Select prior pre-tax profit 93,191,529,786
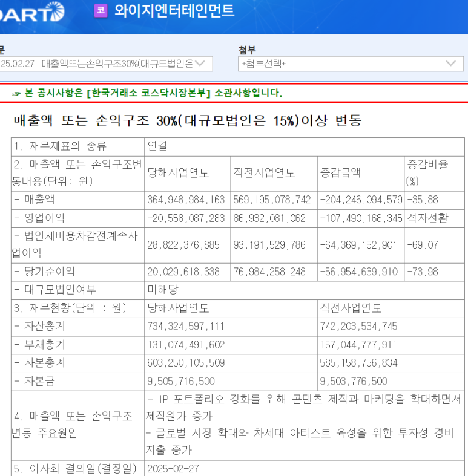 (x=269, y=245)
